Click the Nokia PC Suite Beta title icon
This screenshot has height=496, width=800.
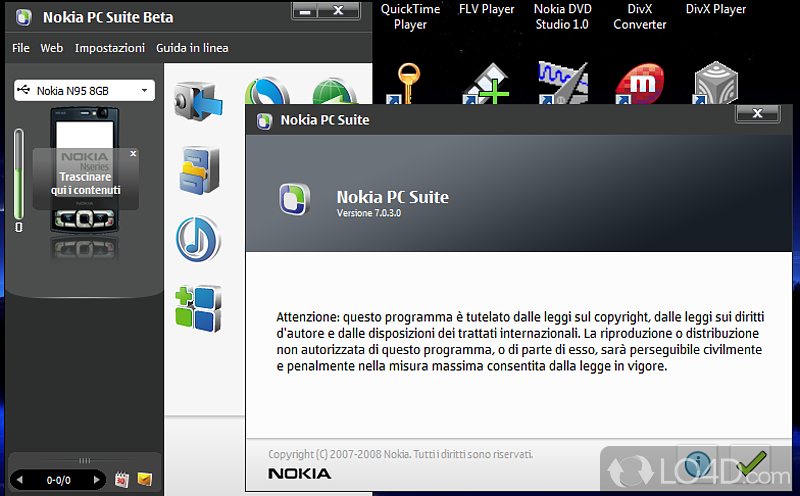point(23,17)
